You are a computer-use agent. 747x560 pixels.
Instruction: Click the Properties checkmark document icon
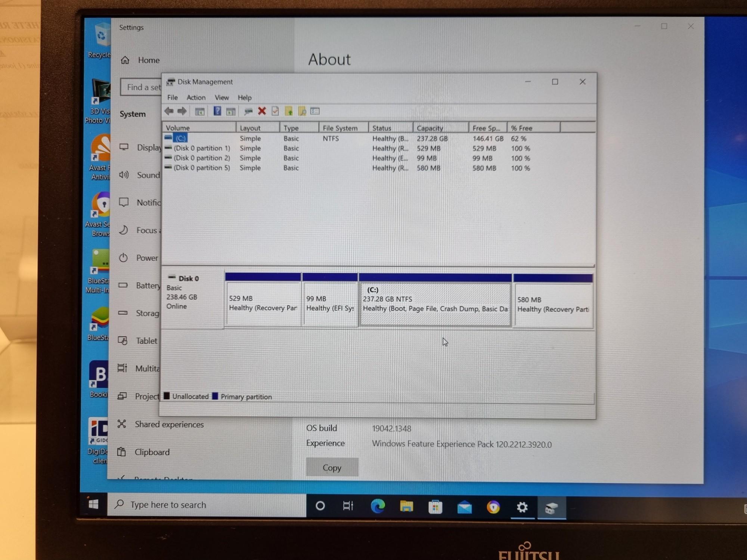(275, 111)
